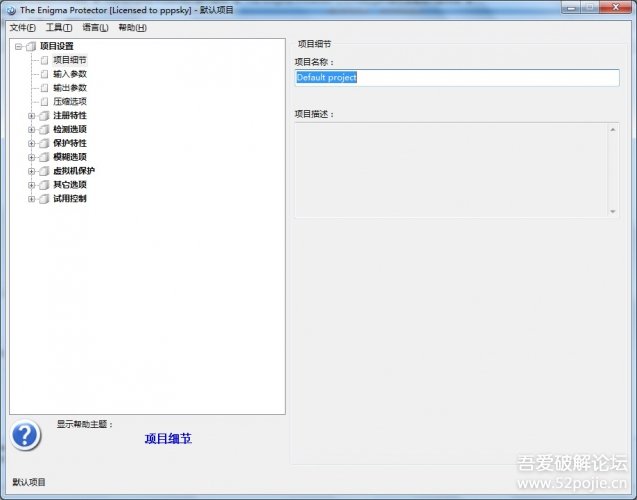Image resolution: width=637 pixels, height=500 pixels.
Task: Click the description box scroll down arrow
Action: click(613, 211)
